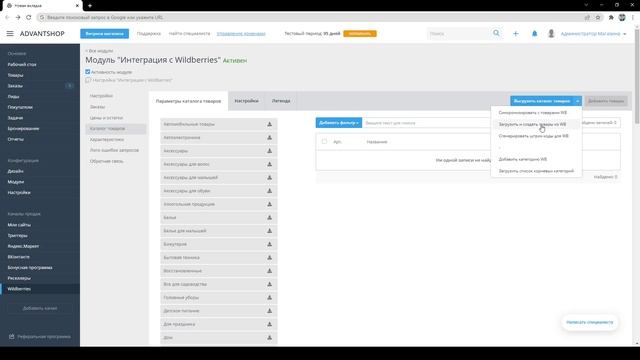Click upload icon for Восстановленные row
This screenshot has width=640, height=360.
tap(269, 271)
